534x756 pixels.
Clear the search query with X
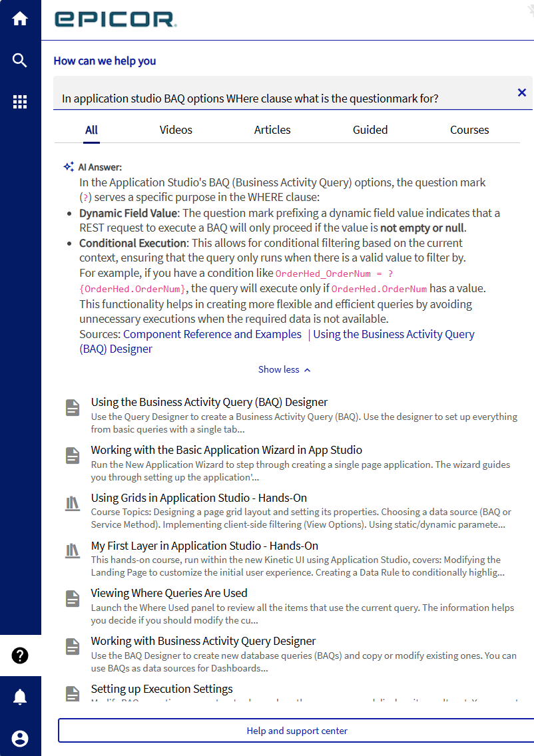pyautogui.click(x=521, y=93)
